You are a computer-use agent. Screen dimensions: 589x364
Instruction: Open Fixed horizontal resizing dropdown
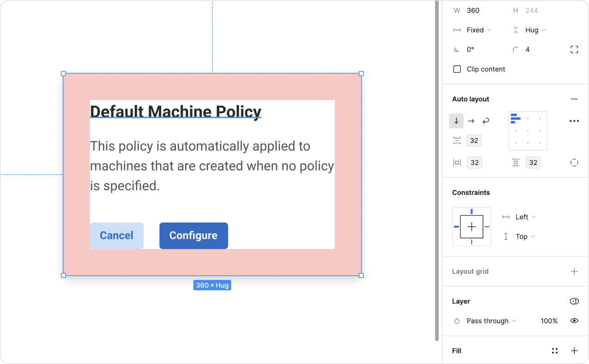479,30
